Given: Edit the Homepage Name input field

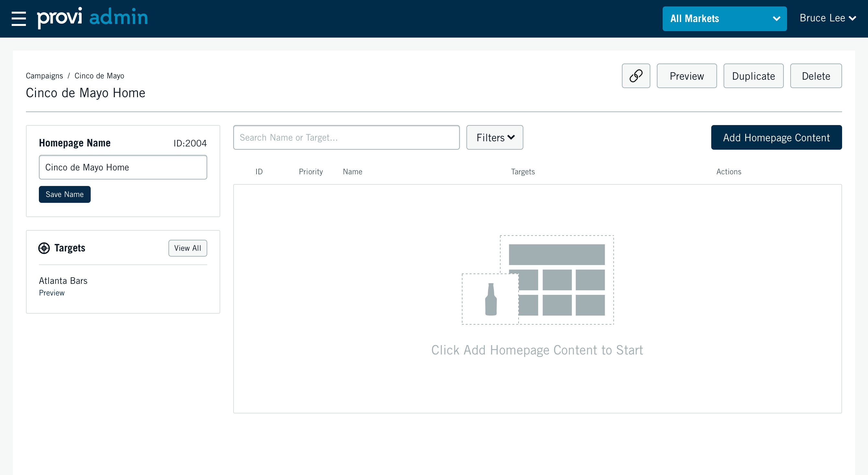Looking at the screenshot, I should coord(123,167).
